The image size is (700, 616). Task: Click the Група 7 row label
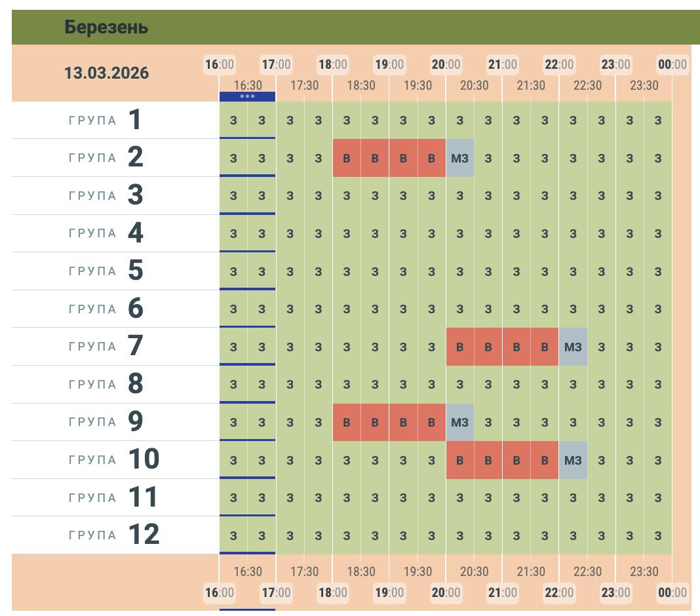click(105, 347)
